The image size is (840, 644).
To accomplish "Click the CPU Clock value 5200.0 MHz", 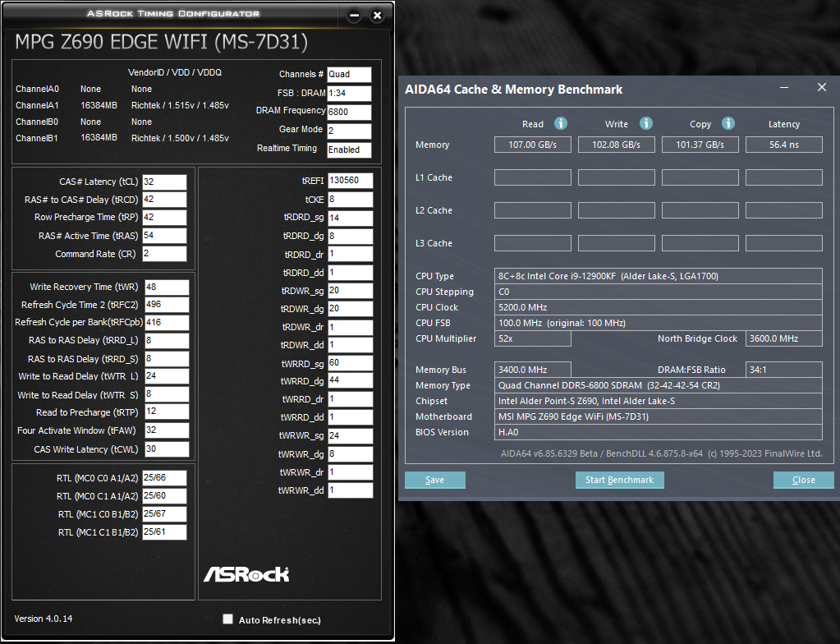I will pyautogui.click(x=659, y=307).
